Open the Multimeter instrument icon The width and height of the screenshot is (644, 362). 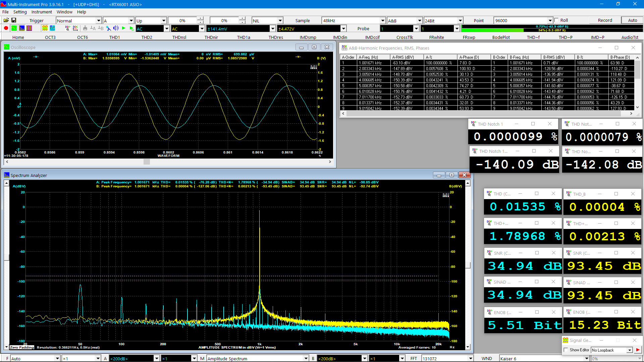click(x=29, y=28)
